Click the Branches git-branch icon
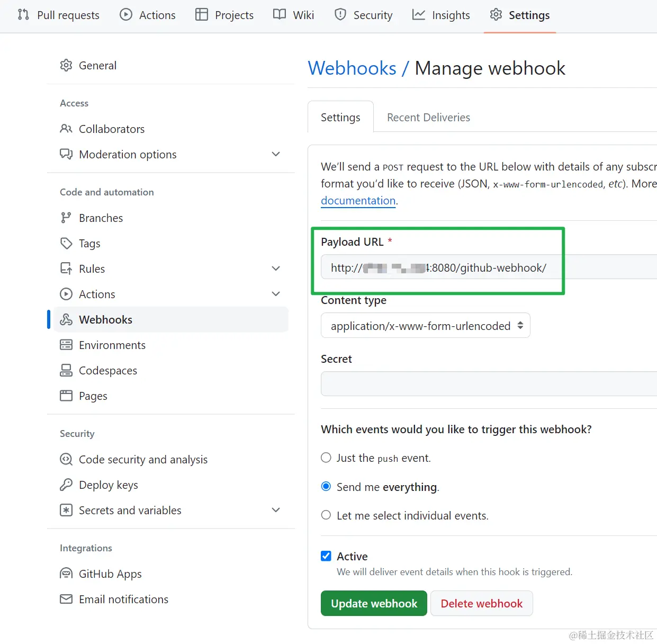The height and width of the screenshot is (644, 657). point(66,218)
